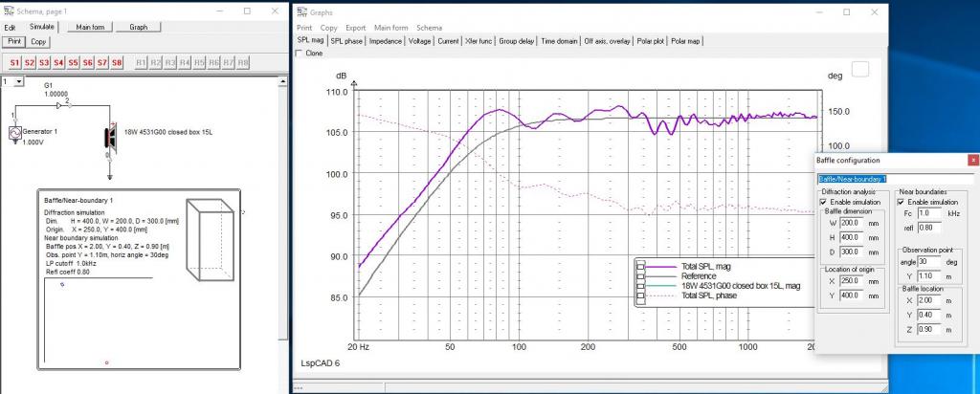Toggle Reference curve legend checkbox
The width and height of the screenshot is (980, 394).
pos(640,276)
